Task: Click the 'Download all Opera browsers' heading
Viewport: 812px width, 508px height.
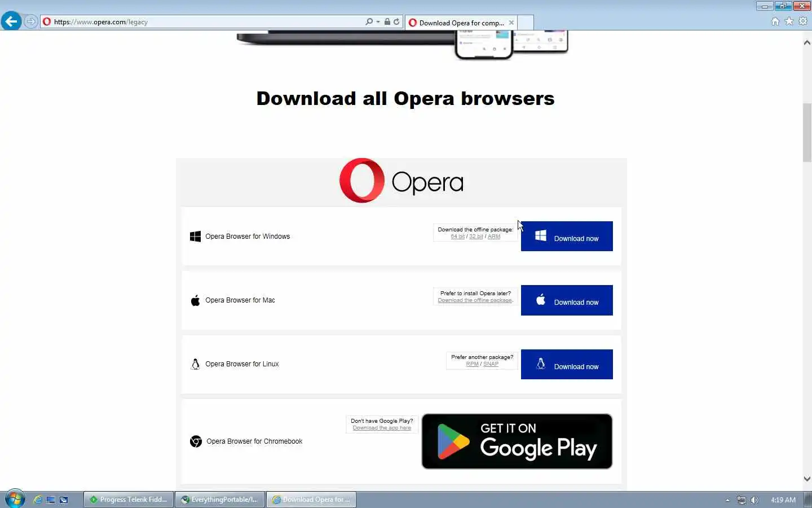Action: (x=405, y=98)
